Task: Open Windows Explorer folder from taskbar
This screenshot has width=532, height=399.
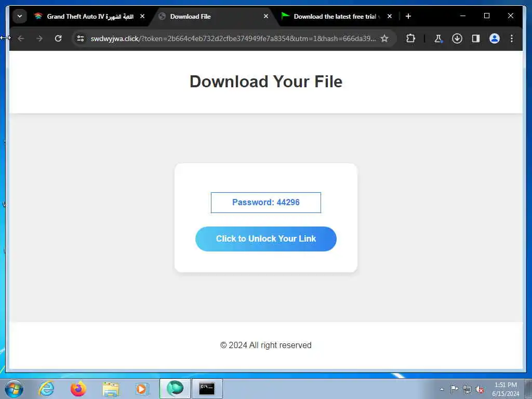Action: pos(111,389)
